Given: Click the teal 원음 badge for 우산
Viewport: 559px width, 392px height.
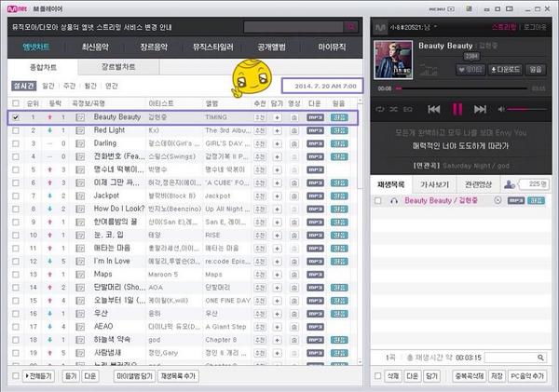Looking at the screenshot, I should click(339, 314).
